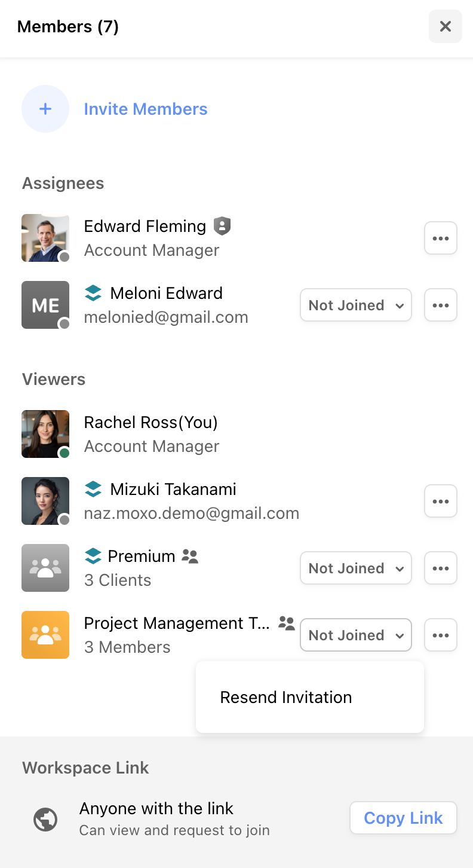This screenshot has width=473, height=868.
Task: Click Mizuki Takanami's profile photo
Action: 45,501
